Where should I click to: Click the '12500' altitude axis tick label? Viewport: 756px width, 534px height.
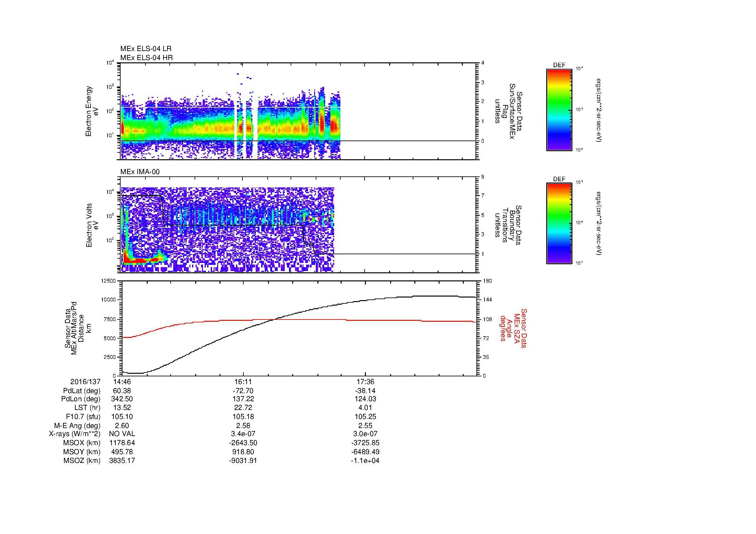[109, 281]
